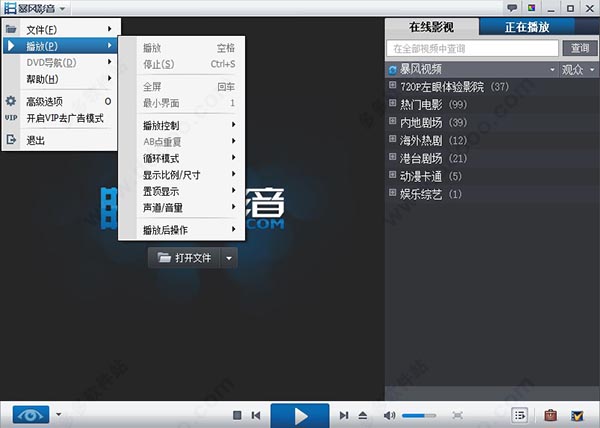Expand the 海外热剧 category

point(393,138)
